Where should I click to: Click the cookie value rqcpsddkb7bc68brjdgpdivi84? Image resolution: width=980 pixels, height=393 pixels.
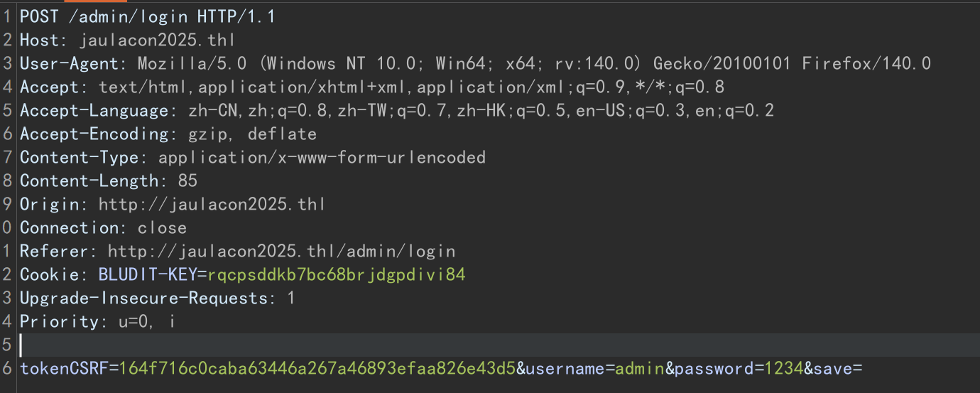pos(336,274)
